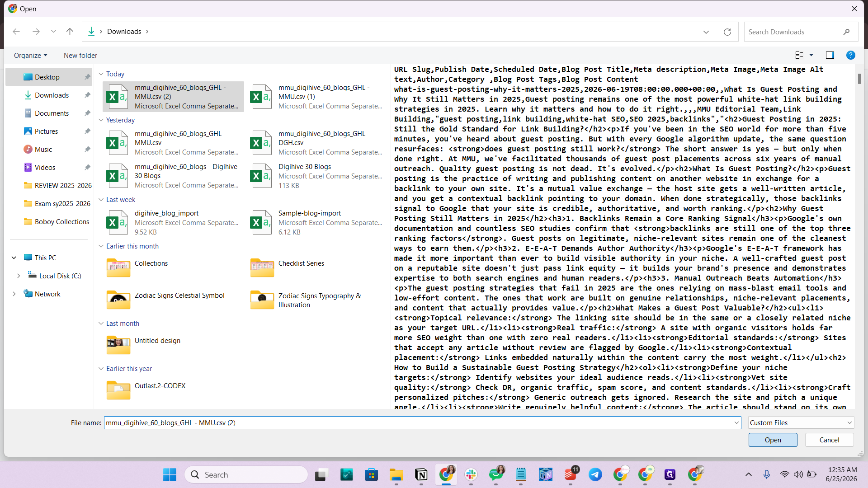Open Slack from the taskbar

coord(471,474)
